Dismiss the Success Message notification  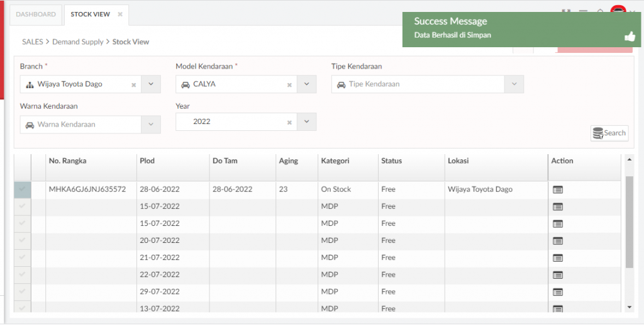521,29
